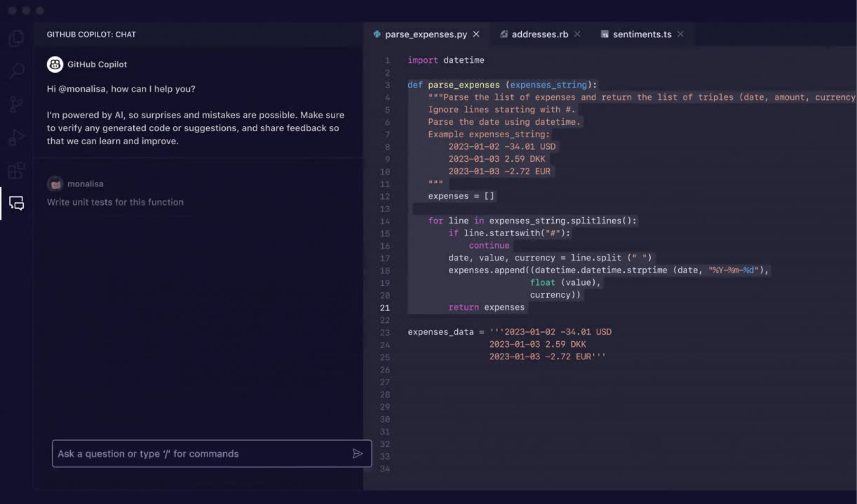857x504 pixels.
Task: Open the Explorer files icon in activity bar
Action: [16, 38]
